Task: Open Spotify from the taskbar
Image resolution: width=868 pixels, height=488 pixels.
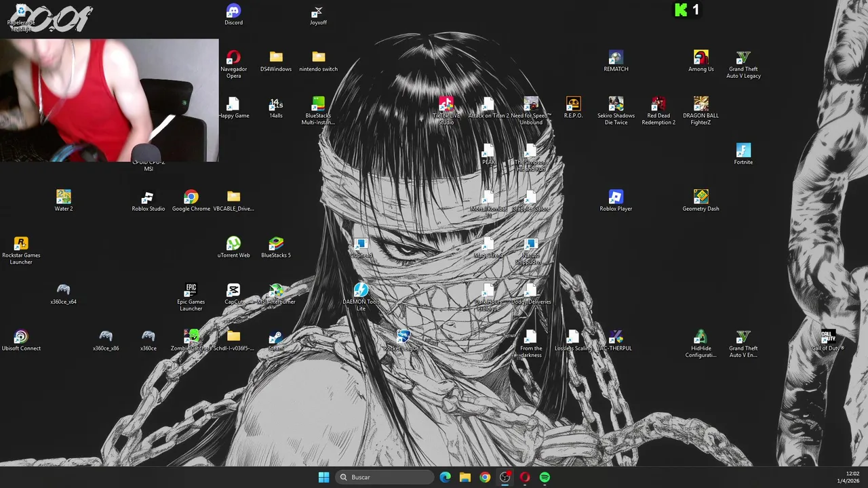Action: tap(545, 477)
